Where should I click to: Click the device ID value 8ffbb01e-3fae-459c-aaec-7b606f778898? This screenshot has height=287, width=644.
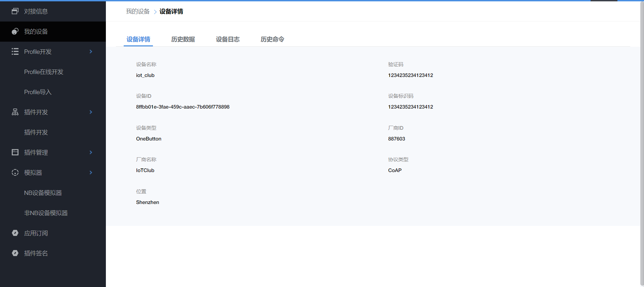pos(183,107)
